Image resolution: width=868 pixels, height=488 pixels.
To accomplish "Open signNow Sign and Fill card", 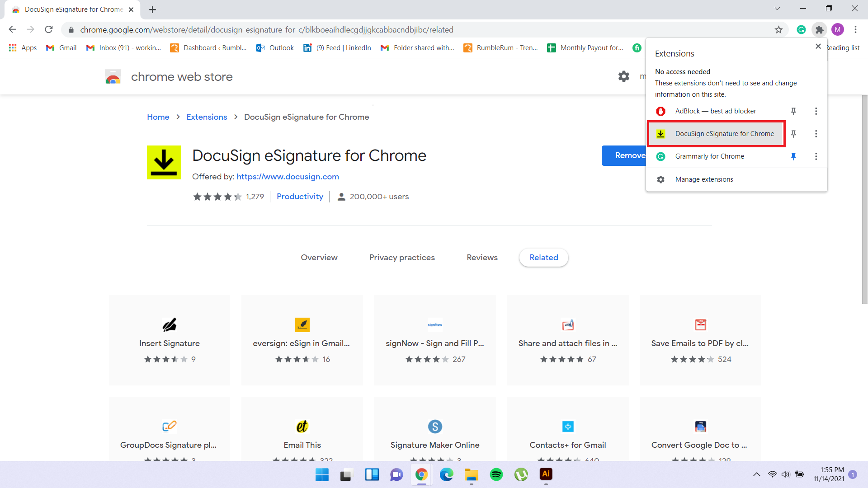I will tap(435, 340).
